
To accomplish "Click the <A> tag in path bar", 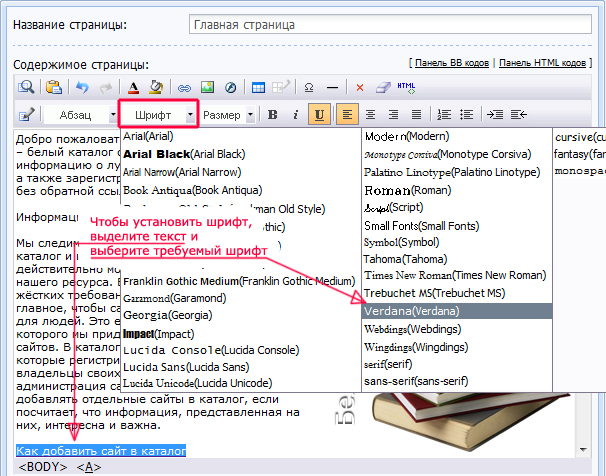I will (x=89, y=467).
